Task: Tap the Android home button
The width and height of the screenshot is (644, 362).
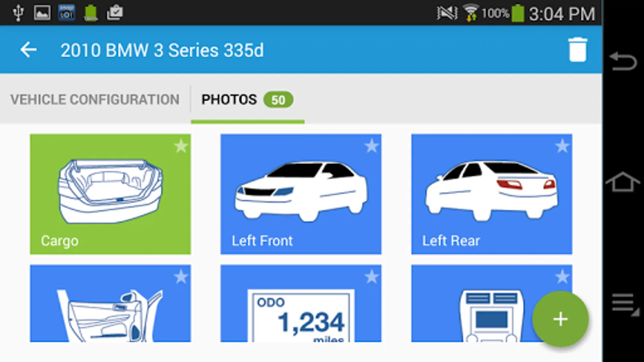Action: coord(623,181)
